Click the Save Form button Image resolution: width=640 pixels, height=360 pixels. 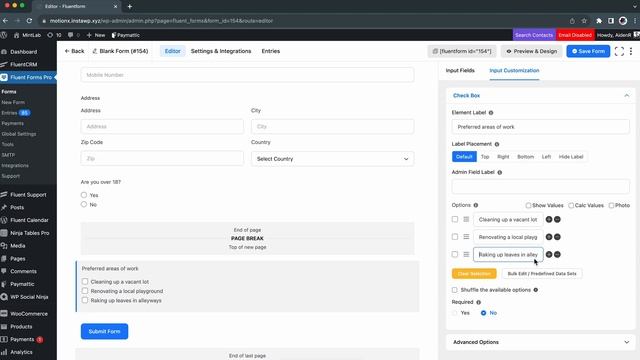point(588,51)
